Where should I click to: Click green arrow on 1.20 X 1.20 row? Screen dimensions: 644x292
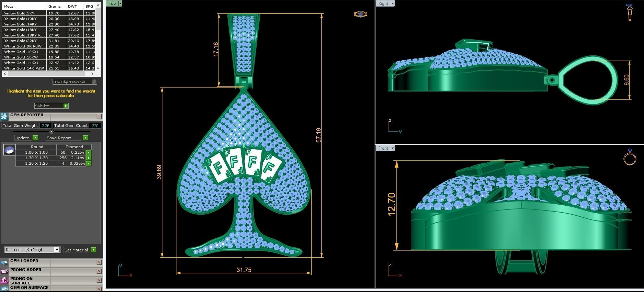[x=89, y=163]
